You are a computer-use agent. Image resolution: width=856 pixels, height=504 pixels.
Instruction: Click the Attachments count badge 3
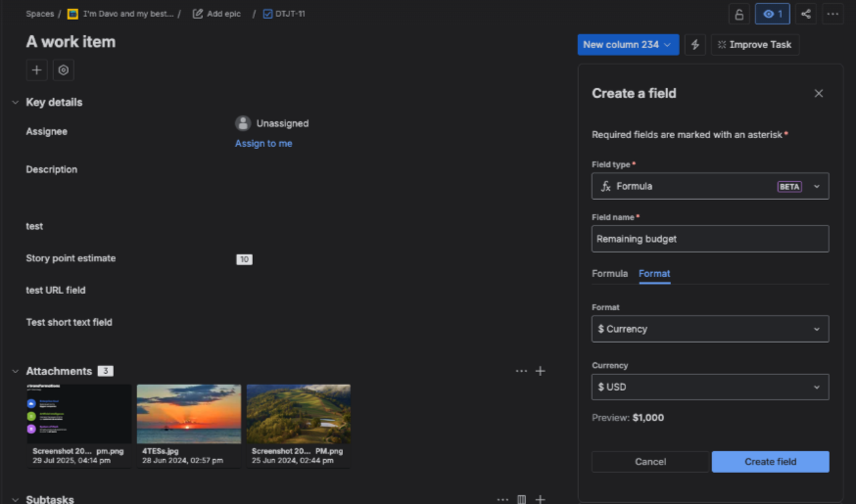point(106,371)
